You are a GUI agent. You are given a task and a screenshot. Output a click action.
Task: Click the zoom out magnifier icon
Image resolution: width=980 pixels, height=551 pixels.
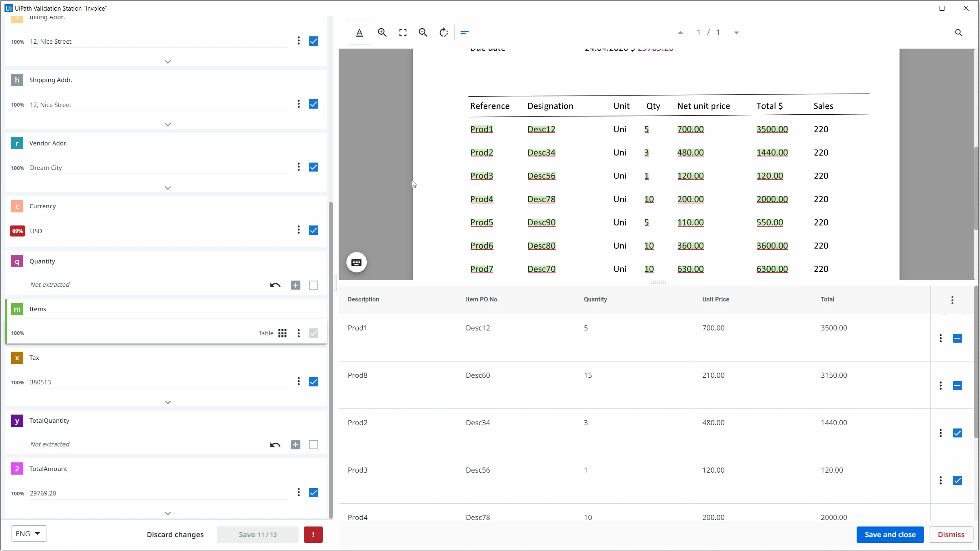[x=423, y=33]
